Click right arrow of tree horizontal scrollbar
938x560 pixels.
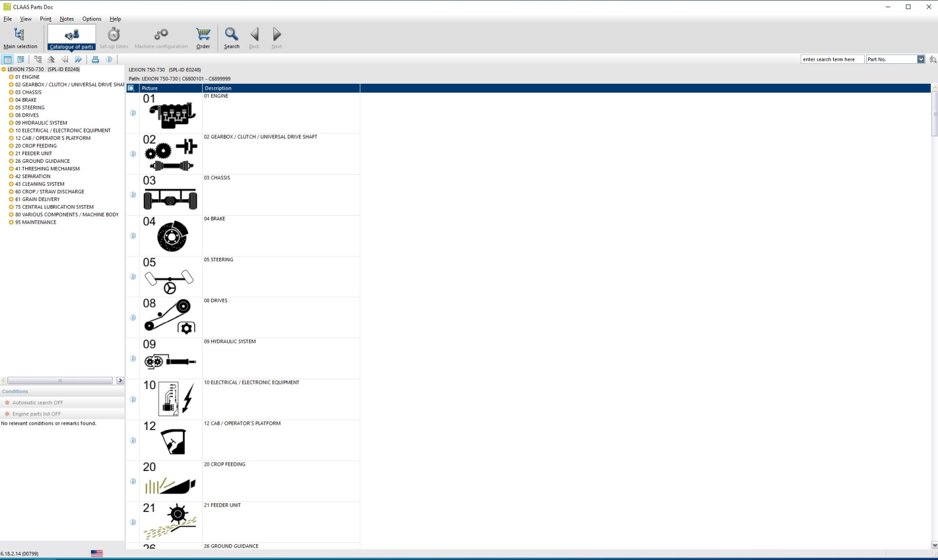(120, 381)
